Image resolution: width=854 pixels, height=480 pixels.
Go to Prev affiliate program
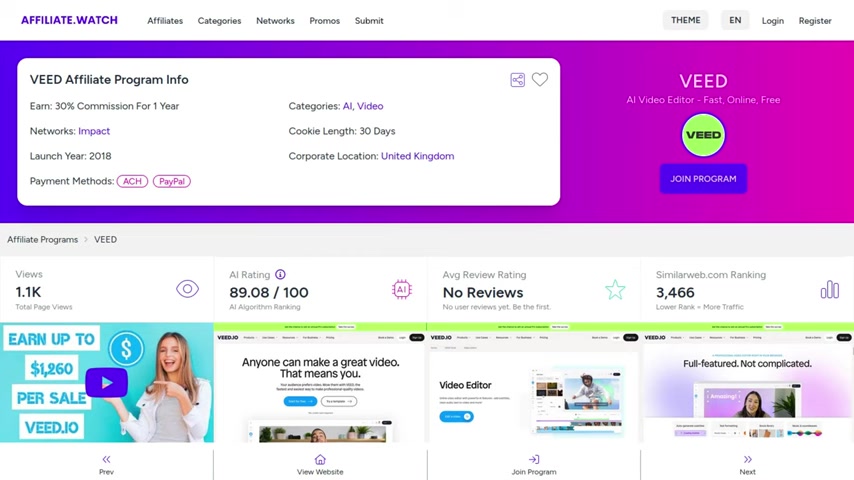[x=107, y=465]
